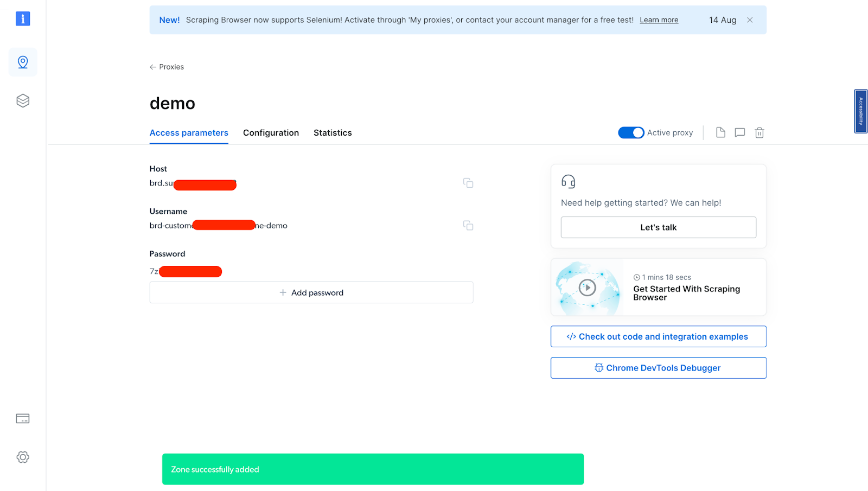
Task: Open Check out code and integration examples
Action: click(x=658, y=336)
